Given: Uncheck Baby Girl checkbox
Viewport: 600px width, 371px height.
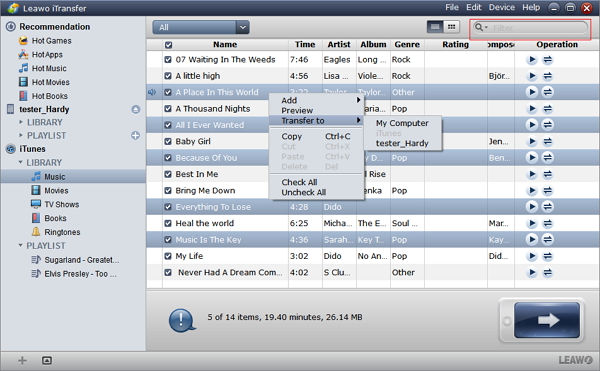Looking at the screenshot, I should coord(168,142).
